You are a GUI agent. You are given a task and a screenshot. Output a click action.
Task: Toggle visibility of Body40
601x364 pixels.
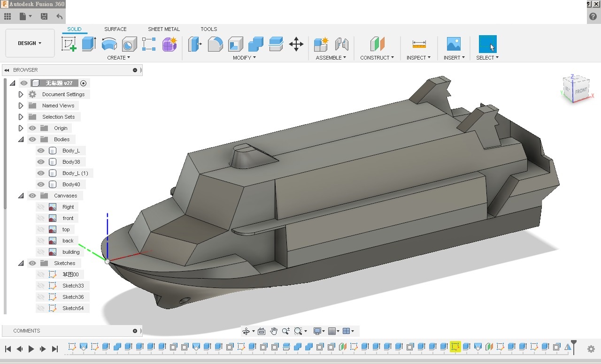(x=41, y=184)
